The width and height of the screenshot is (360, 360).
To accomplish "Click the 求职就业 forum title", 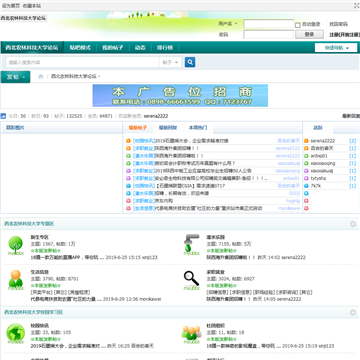I will 216,272.
